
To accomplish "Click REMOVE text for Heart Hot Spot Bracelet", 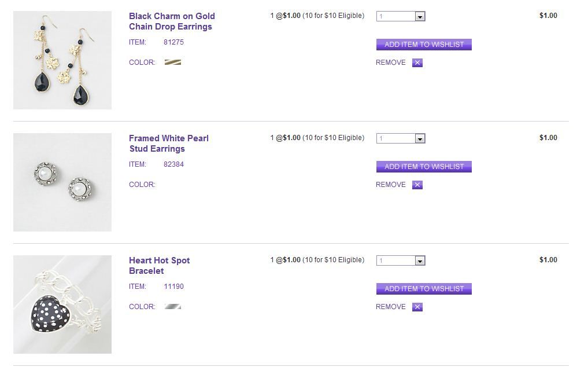I will point(391,307).
